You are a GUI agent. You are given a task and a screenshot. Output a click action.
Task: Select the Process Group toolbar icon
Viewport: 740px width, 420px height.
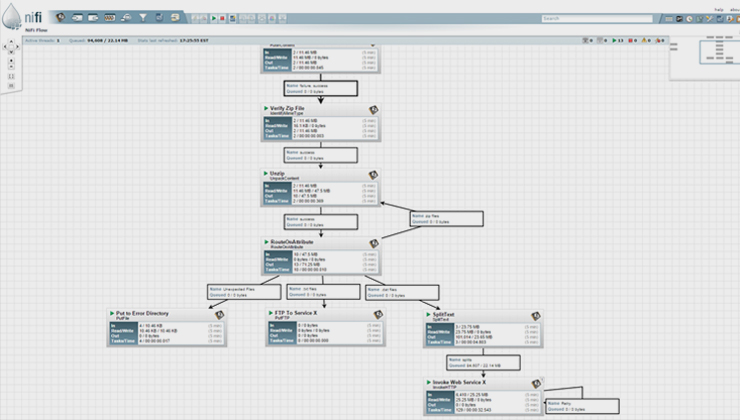click(109, 18)
